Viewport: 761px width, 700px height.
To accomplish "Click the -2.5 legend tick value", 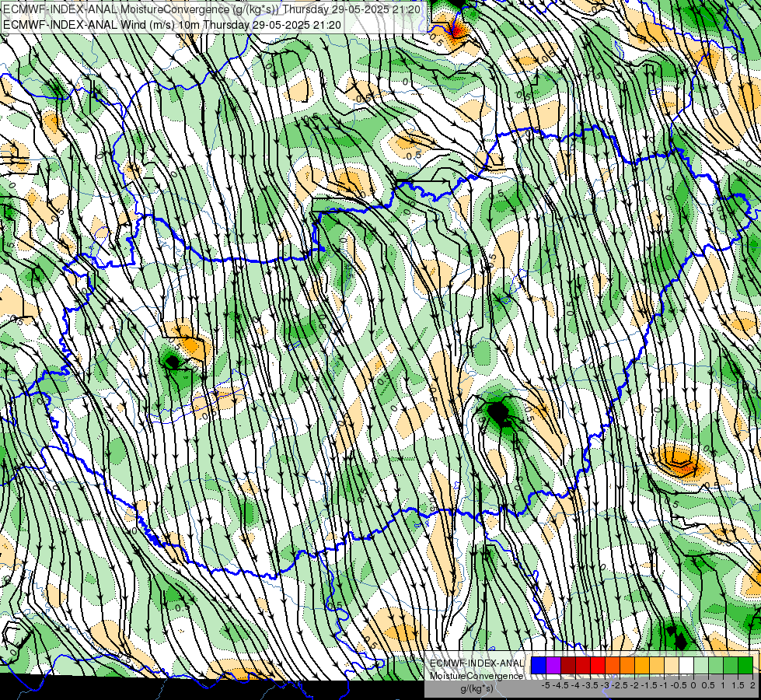I will point(620,685).
